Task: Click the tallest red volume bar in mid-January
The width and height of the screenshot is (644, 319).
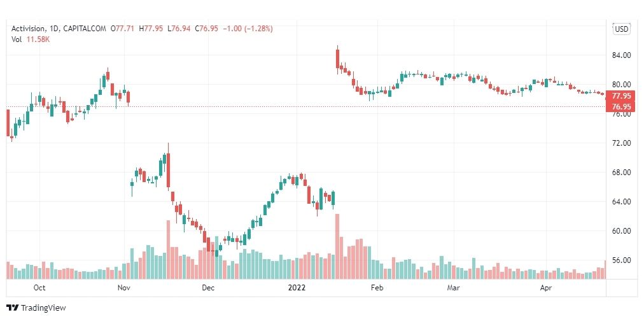Action: coord(337,246)
